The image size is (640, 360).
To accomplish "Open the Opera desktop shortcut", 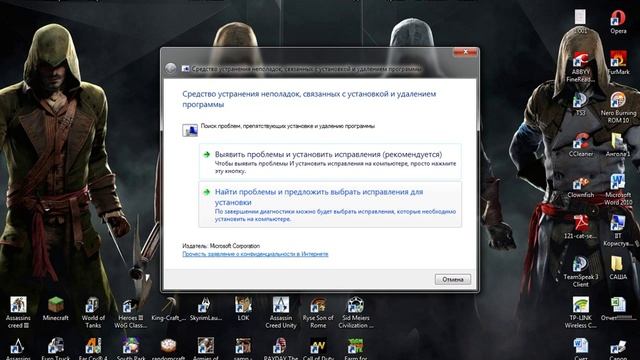I will (x=618, y=22).
